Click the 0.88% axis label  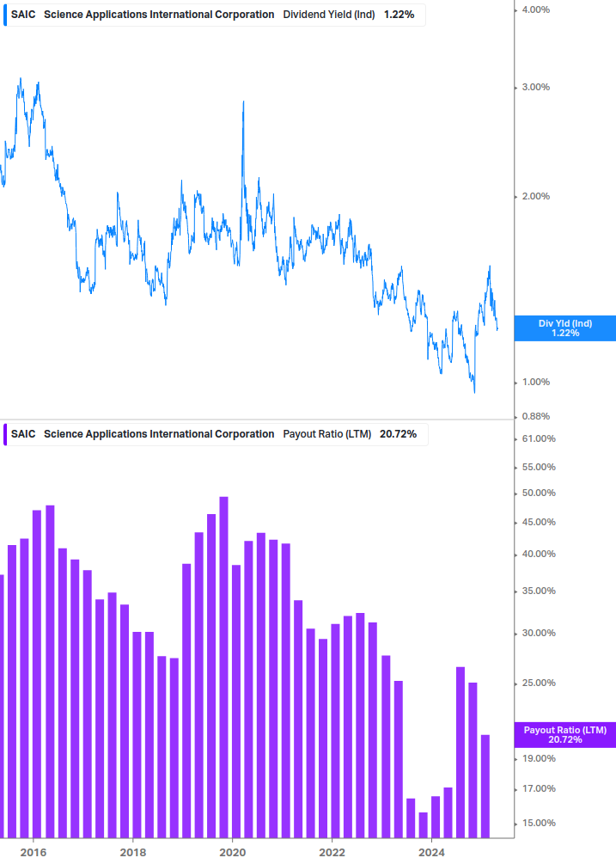pos(535,416)
